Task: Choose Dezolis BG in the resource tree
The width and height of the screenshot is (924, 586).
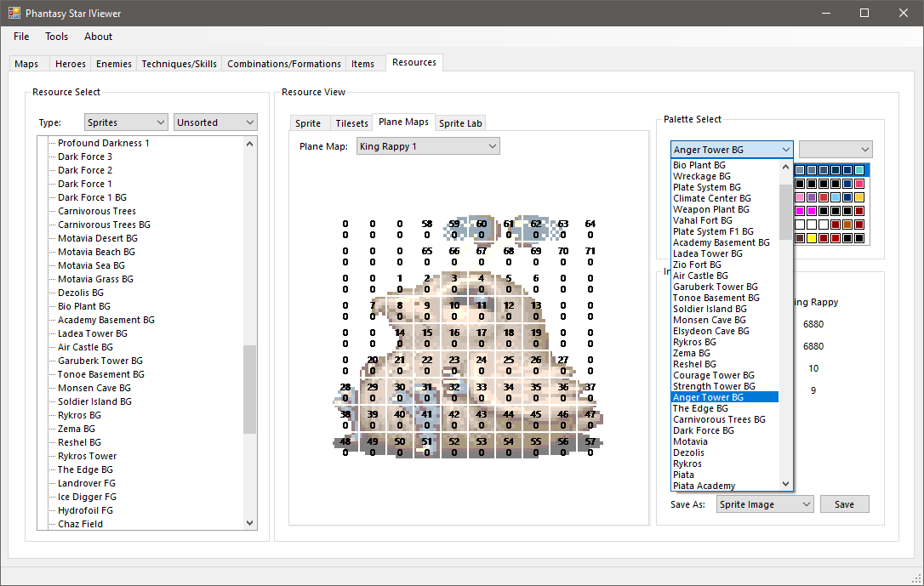Action: [81, 293]
